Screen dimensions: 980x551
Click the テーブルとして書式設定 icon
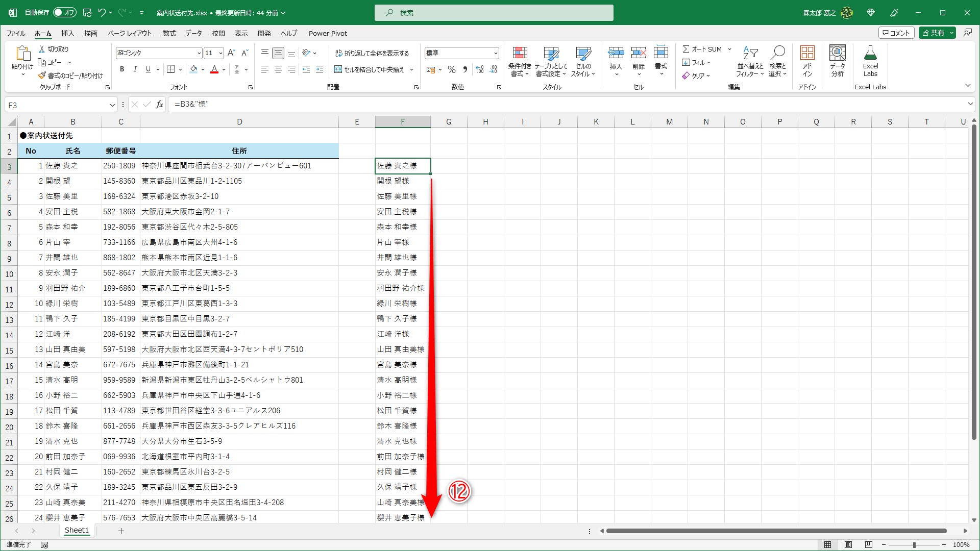point(552,61)
